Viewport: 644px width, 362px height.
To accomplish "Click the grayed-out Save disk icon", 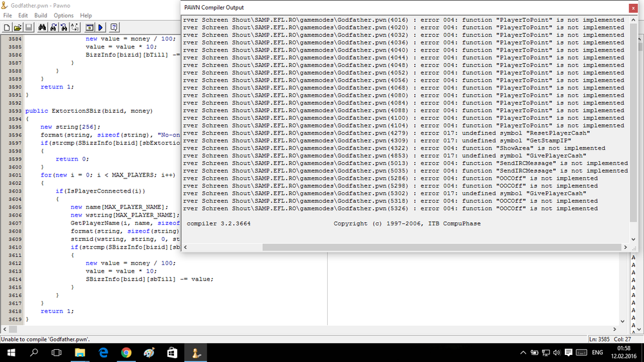I will pos(28,28).
